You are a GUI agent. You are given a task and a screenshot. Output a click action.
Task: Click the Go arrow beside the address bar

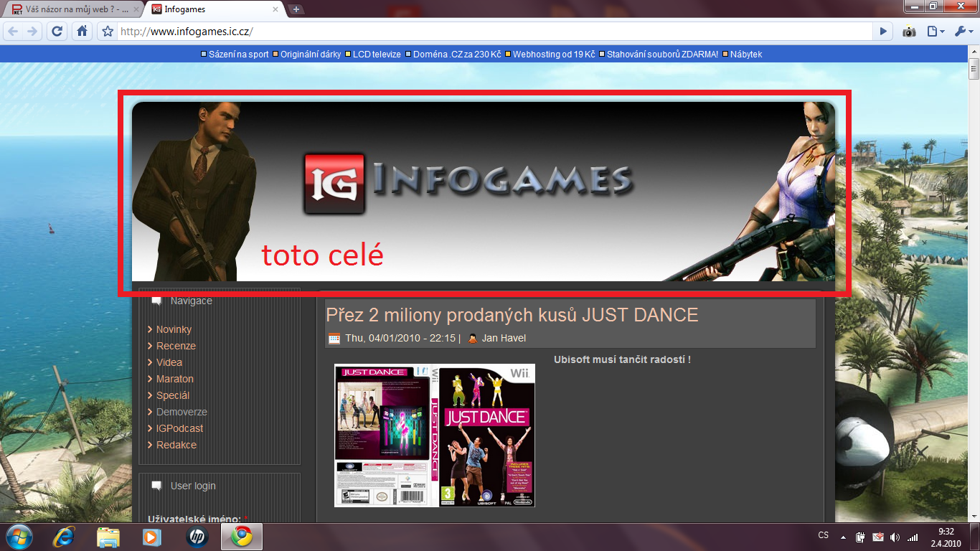pyautogui.click(x=883, y=32)
